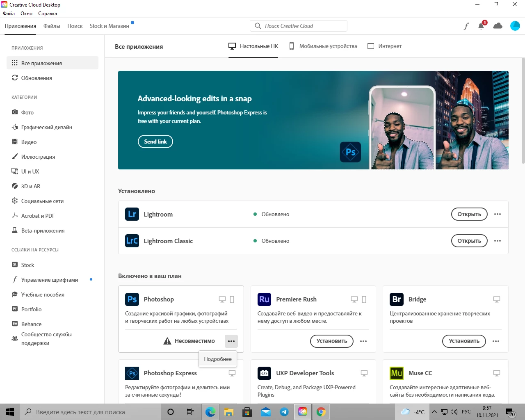Image resolution: width=525 pixels, height=420 pixels.
Task: Select the Мобильные устройства tab
Action: [323, 46]
